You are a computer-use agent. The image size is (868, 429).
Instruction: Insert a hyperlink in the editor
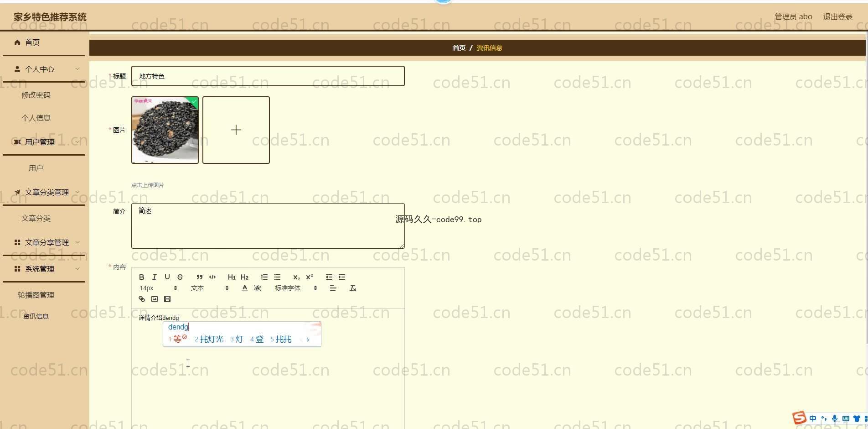[x=142, y=299]
